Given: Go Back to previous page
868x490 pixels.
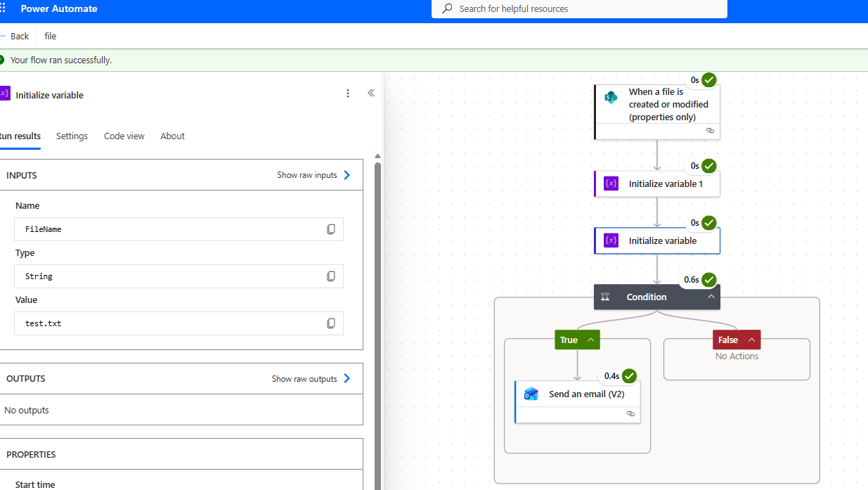Looking at the screenshot, I should (x=15, y=36).
